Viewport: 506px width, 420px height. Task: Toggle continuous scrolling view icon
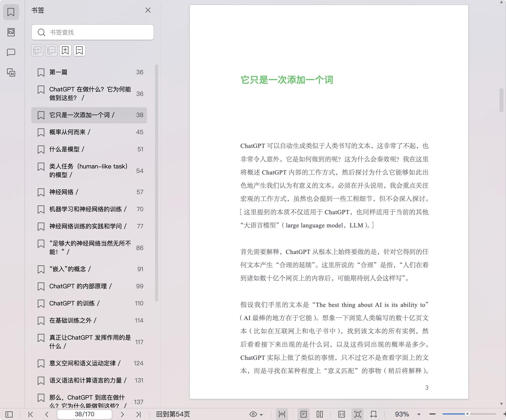point(282,414)
